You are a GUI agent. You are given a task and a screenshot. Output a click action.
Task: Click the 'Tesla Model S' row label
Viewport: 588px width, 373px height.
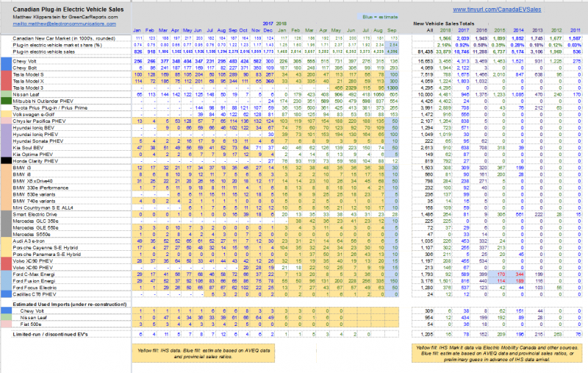28,75
